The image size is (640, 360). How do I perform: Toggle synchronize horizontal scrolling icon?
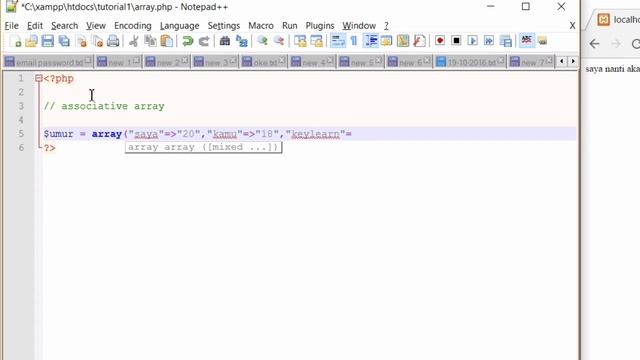317,41
